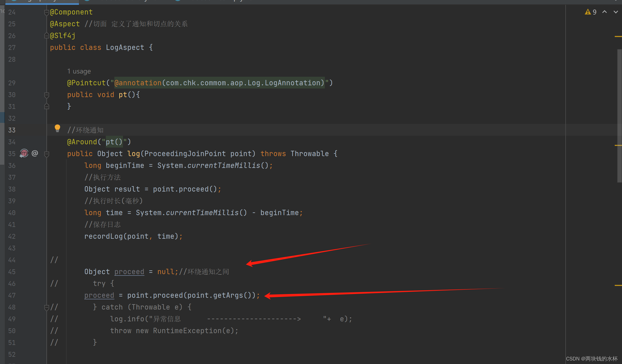
Task: Click the advice gutter icon on line 35
Action: [24, 153]
